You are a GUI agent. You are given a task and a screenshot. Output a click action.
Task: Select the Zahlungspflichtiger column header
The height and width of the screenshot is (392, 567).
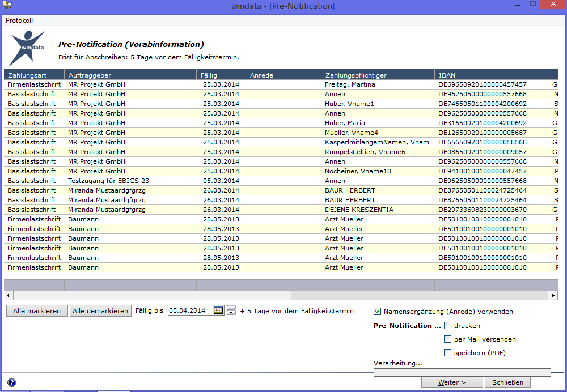tap(378, 75)
